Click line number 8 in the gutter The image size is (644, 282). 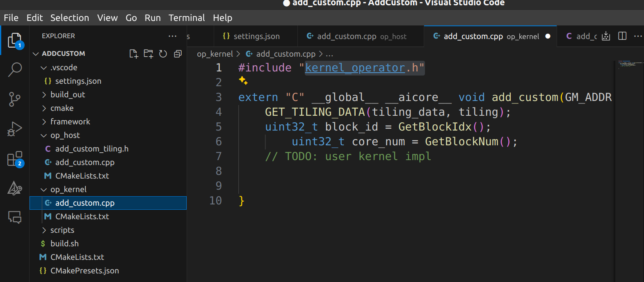[219, 171]
